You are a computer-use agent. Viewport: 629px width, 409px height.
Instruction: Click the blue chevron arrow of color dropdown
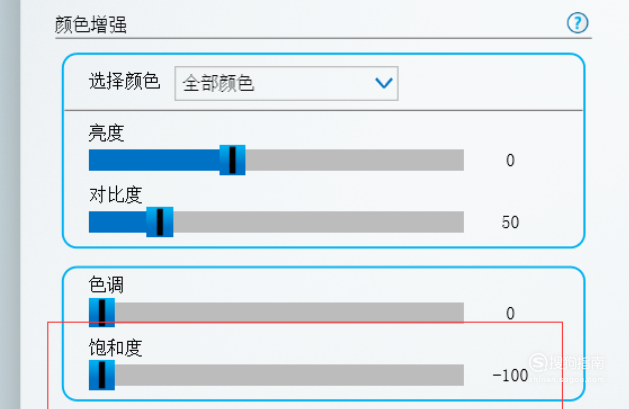tap(383, 83)
